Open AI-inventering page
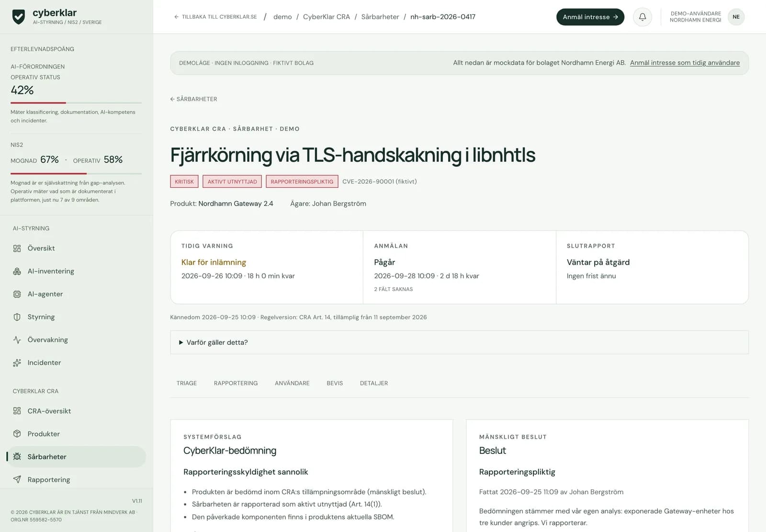Image resolution: width=766 pixels, height=532 pixels. pos(77,271)
